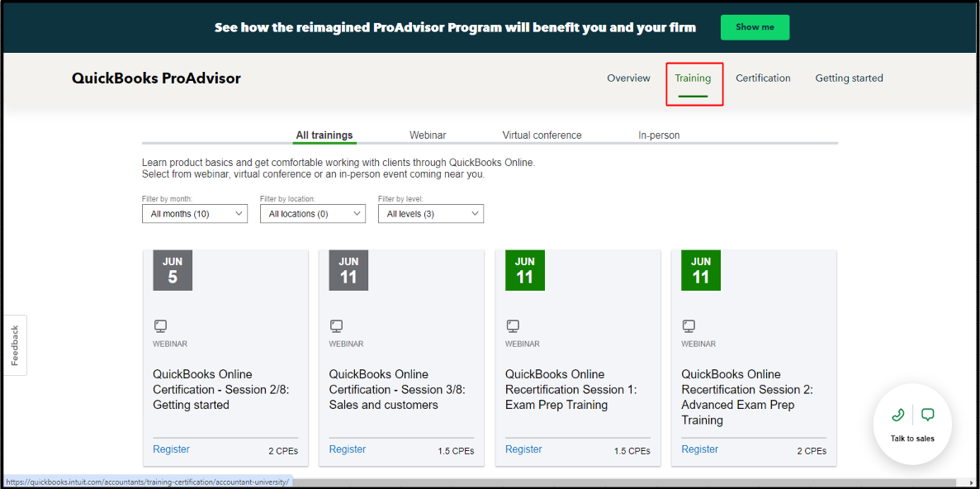Register for Session 2/8: Getting started
The image size is (980, 489).
tap(171, 449)
